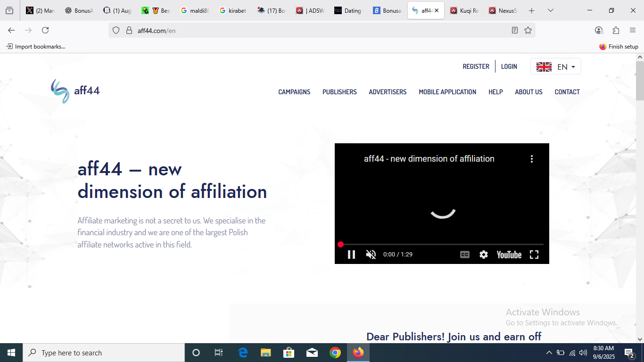This screenshot has height=362, width=644.
Task: Visit the ABOUT US page
Action: [528, 92]
